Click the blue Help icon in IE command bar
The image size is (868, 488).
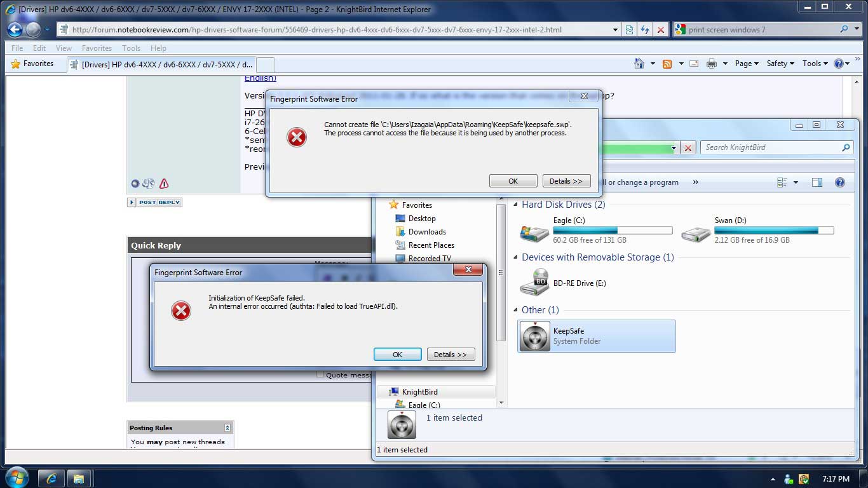coord(839,64)
